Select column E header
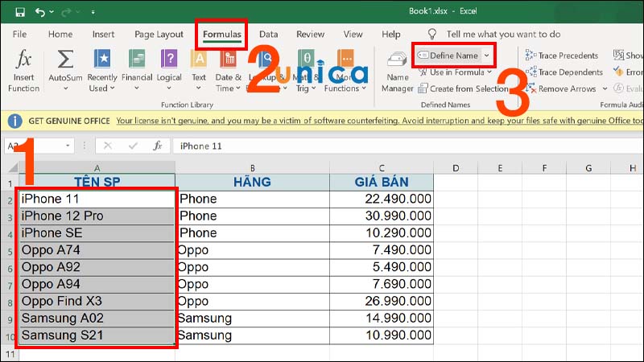 click(x=500, y=168)
